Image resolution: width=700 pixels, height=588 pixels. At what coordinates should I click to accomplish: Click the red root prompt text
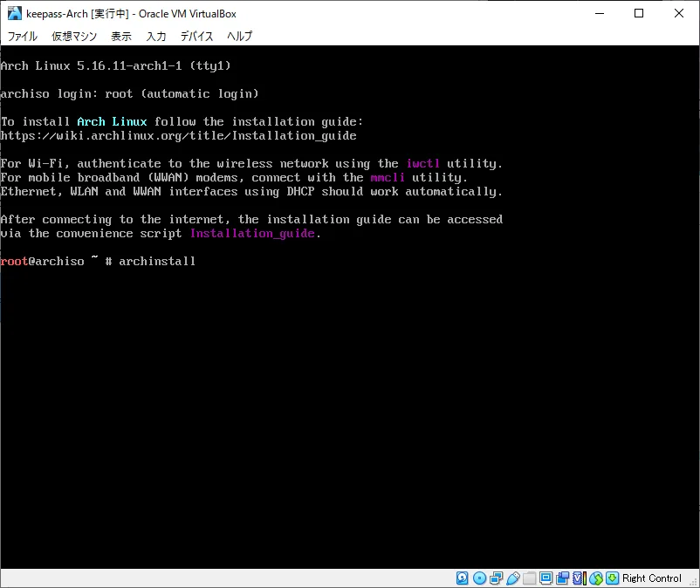(14, 261)
